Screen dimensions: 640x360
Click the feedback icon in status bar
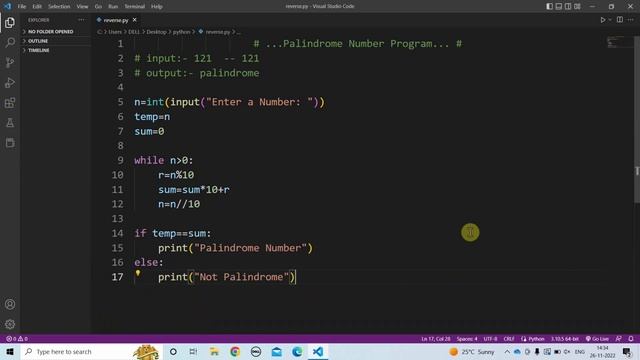[619, 339]
